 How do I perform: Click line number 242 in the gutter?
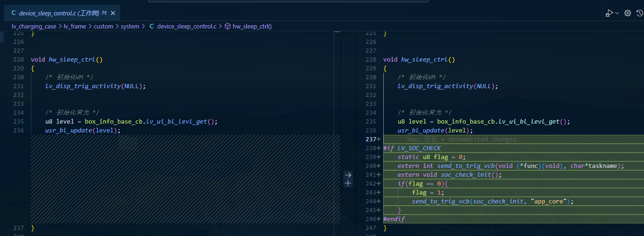pyautogui.click(x=370, y=184)
